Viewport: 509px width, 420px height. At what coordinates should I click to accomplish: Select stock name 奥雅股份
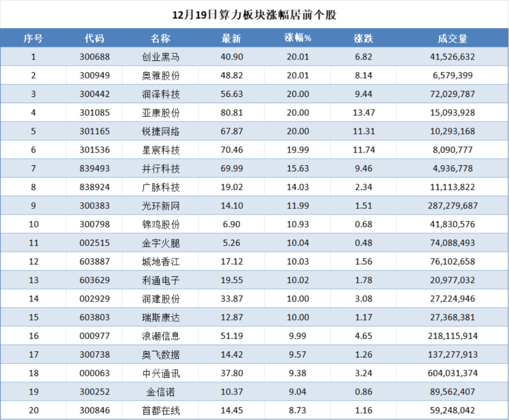pos(161,75)
